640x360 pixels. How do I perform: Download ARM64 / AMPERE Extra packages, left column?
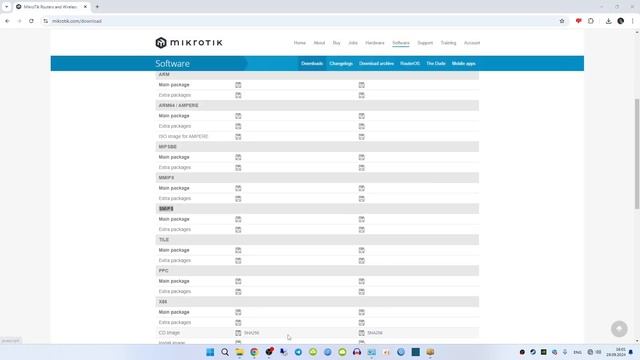[x=238, y=126]
